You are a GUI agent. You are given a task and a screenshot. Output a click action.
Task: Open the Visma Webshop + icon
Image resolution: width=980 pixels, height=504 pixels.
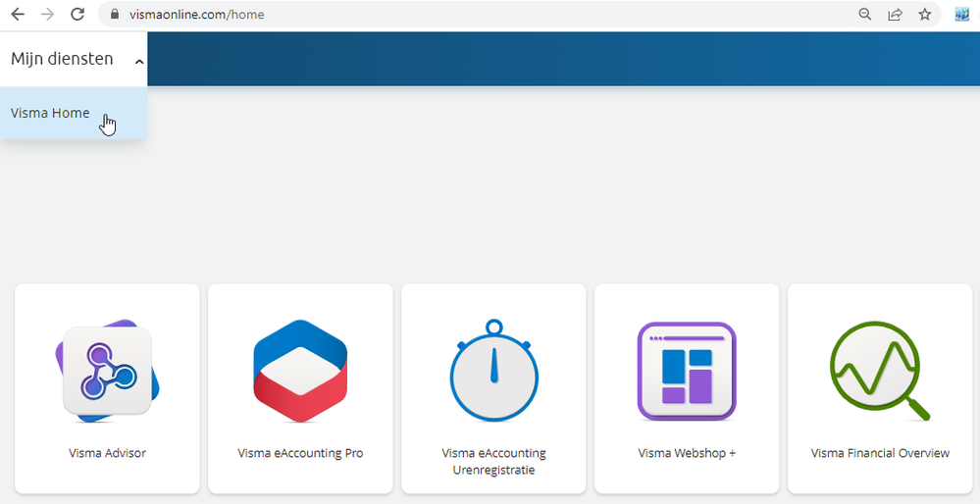point(687,371)
